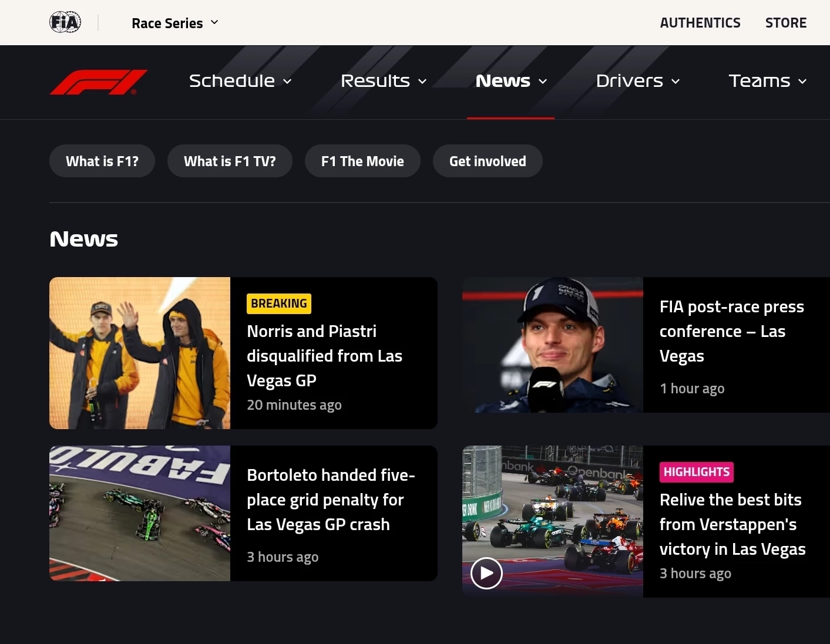Click the Norris and Piastri article thumbnail
Screen dimensions: 830x644
tap(140, 353)
